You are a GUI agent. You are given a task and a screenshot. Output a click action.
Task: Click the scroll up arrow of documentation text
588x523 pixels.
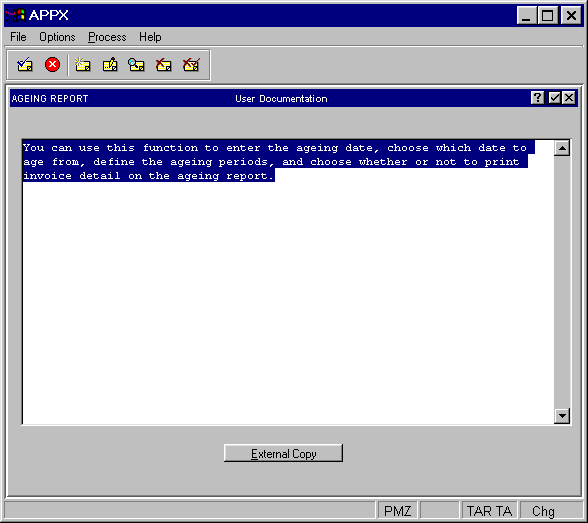point(562,148)
